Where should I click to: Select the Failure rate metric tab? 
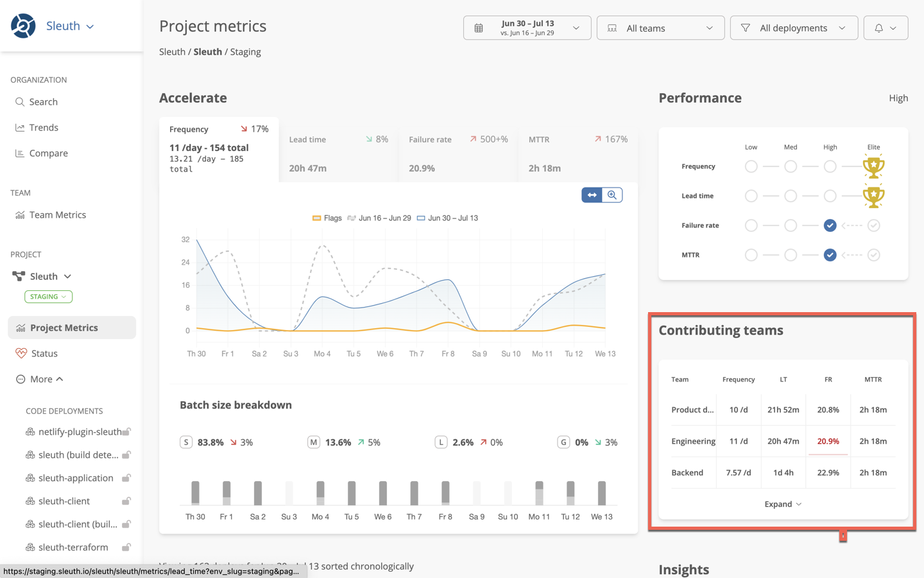click(x=458, y=153)
